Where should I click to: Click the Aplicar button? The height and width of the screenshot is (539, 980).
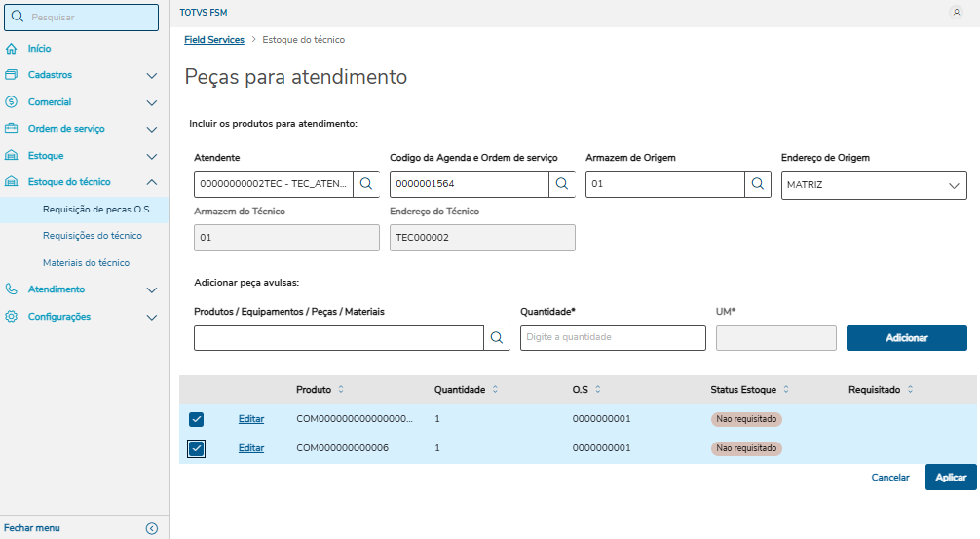click(x=950, y=478)
